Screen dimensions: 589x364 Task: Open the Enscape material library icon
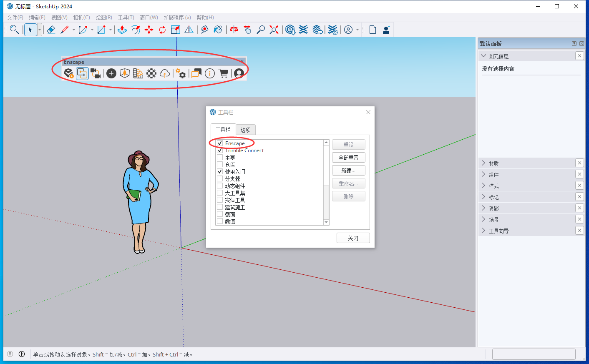(x=138, y=74)
